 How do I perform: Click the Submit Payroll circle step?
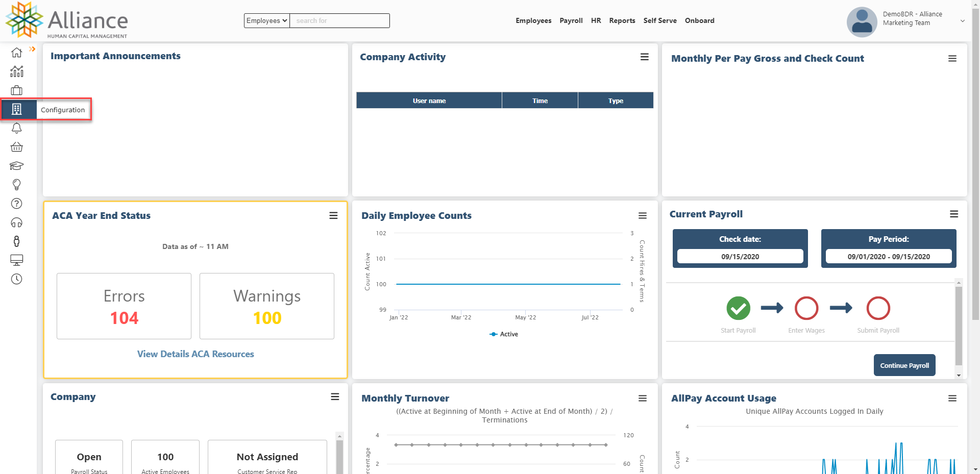(878, 308)
